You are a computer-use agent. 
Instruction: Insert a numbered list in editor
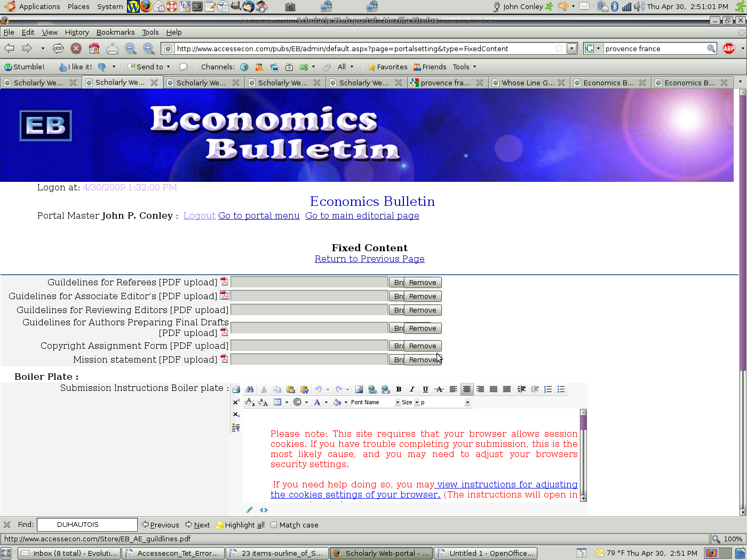pos(548,389)
